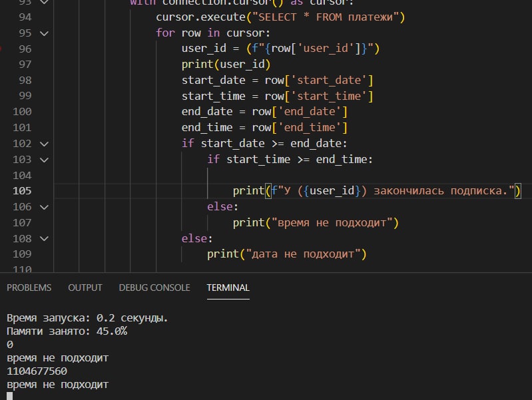Click line number 105 in the gutter
The width and height of the screenshot is (532, 400).
pos(22,191)
